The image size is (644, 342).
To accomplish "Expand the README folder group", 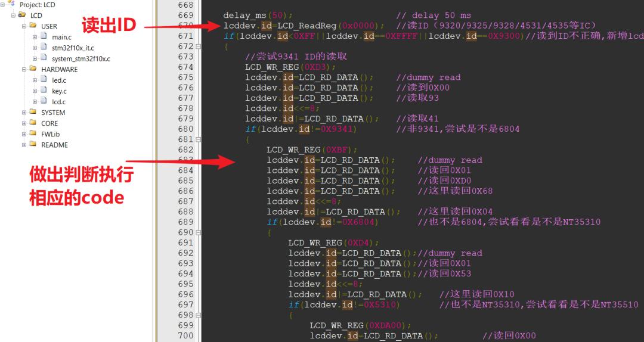I will coord(24,145).
